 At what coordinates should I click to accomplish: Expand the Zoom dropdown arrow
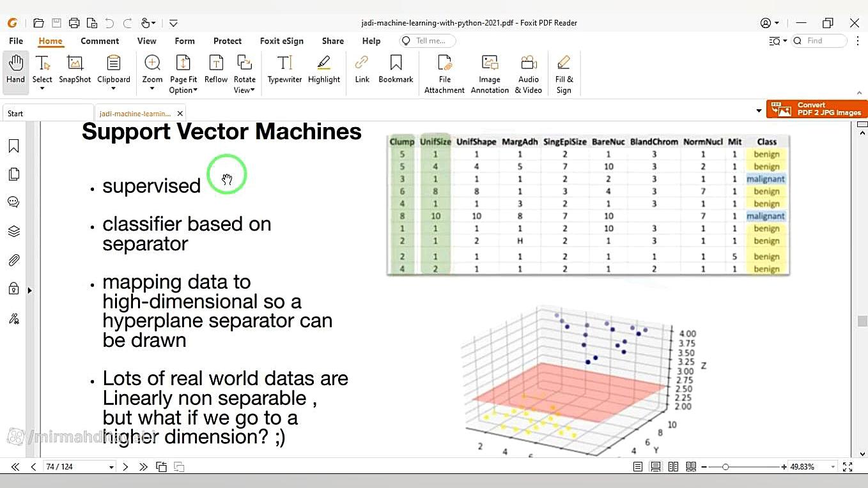coord(152,89)
